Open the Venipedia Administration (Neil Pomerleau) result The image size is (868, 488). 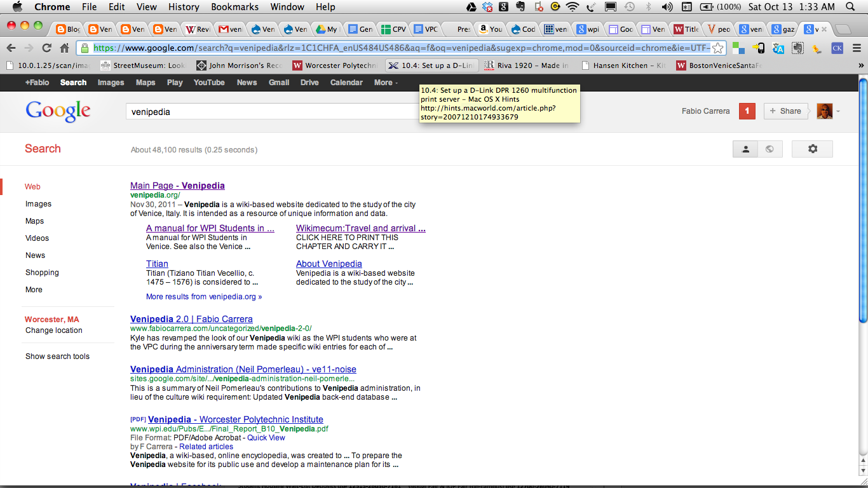click(x=243, y=369)
